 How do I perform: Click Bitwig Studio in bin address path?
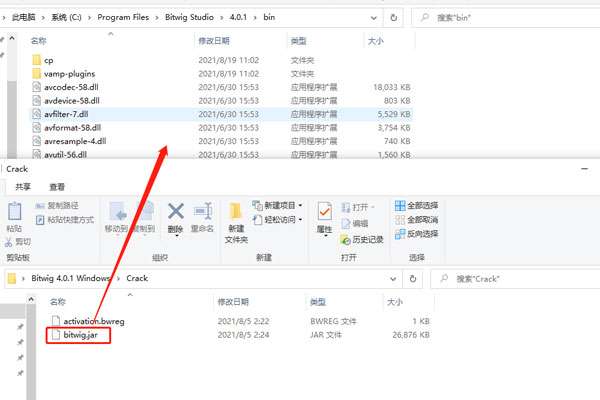tap(189, 17)
